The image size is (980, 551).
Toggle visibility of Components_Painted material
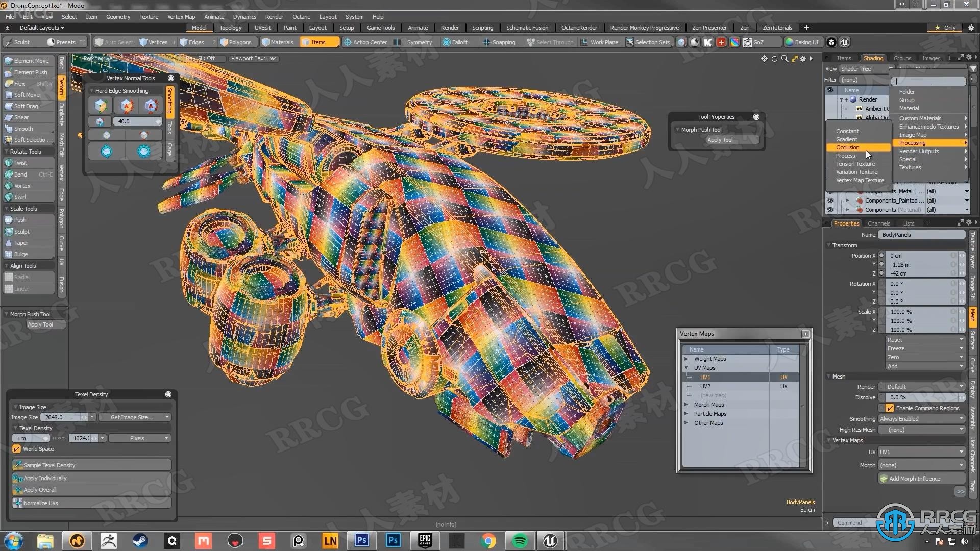tap(830, 201)
